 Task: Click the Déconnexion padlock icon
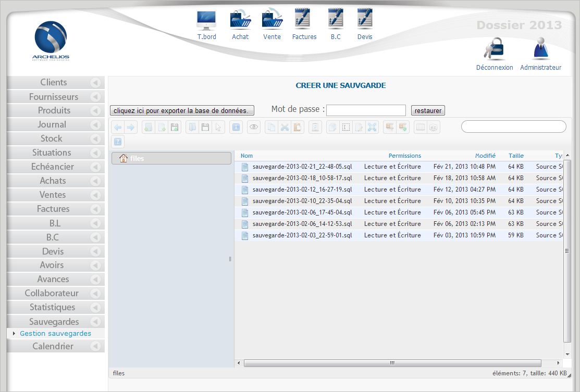coord(494,50)
